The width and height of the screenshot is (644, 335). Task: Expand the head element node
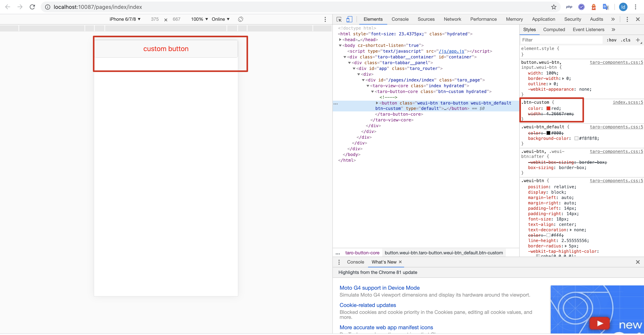(340, 40)
